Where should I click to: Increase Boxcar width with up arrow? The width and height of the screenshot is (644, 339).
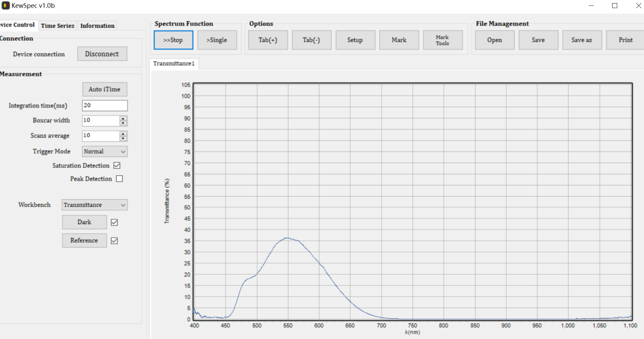click(123, 119)
